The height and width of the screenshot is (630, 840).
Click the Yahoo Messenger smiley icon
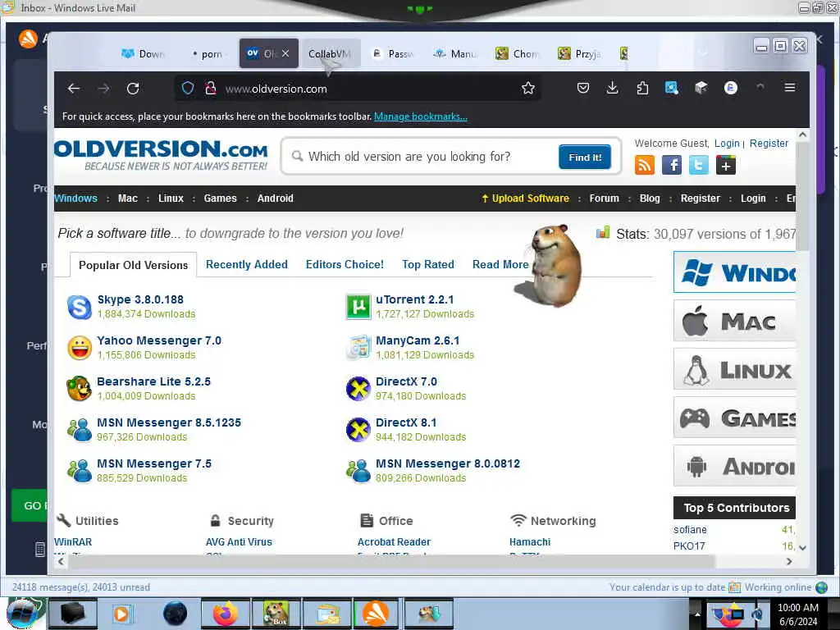point(80,348)
